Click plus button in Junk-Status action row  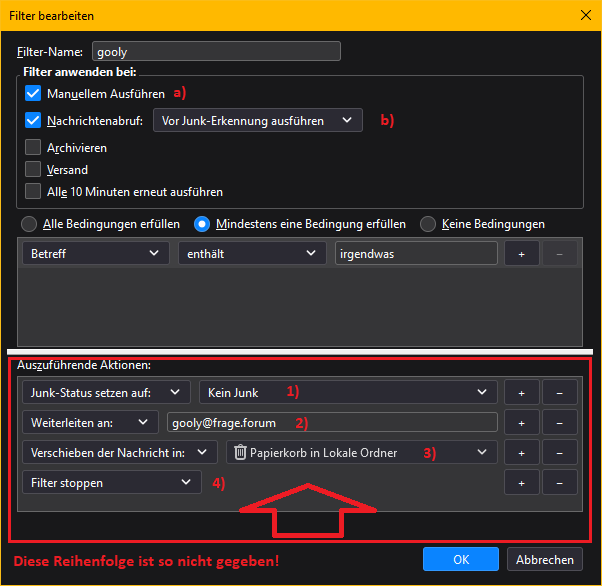pyautogui.click(x=521, y=393)
